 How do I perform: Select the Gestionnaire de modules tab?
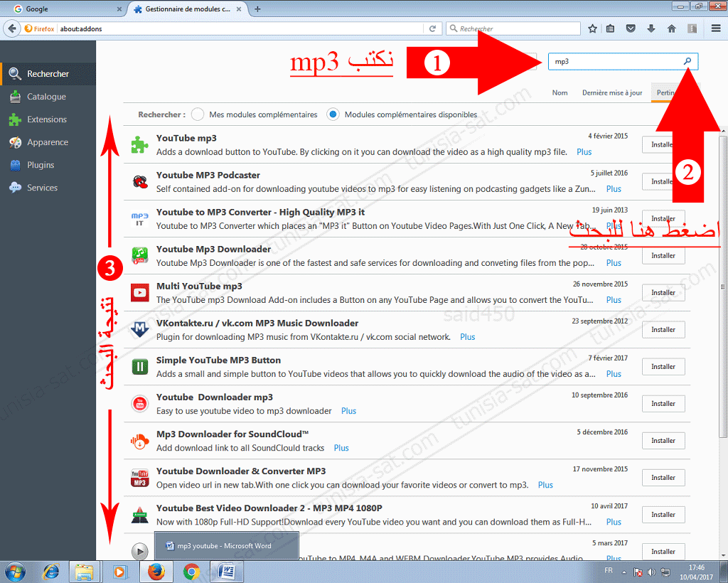[x=187, y=9]
